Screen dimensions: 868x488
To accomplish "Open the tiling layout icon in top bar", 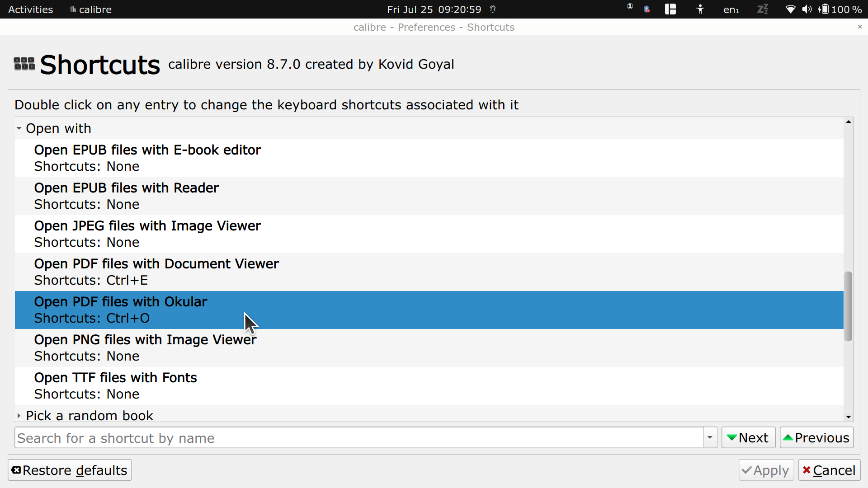I will [670, 9].
